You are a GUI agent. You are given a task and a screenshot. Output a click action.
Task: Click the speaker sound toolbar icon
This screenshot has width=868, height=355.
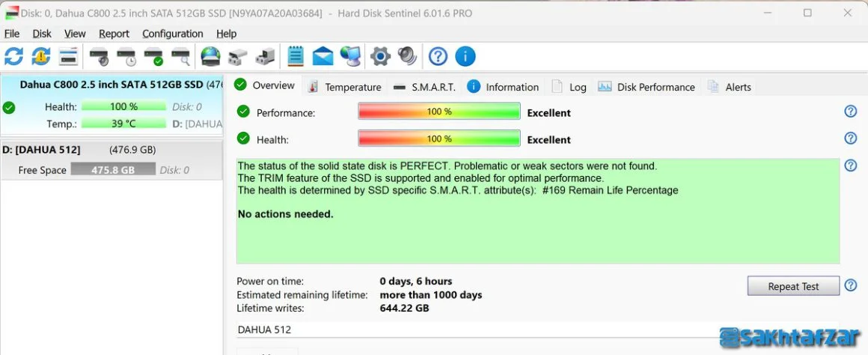407,56
